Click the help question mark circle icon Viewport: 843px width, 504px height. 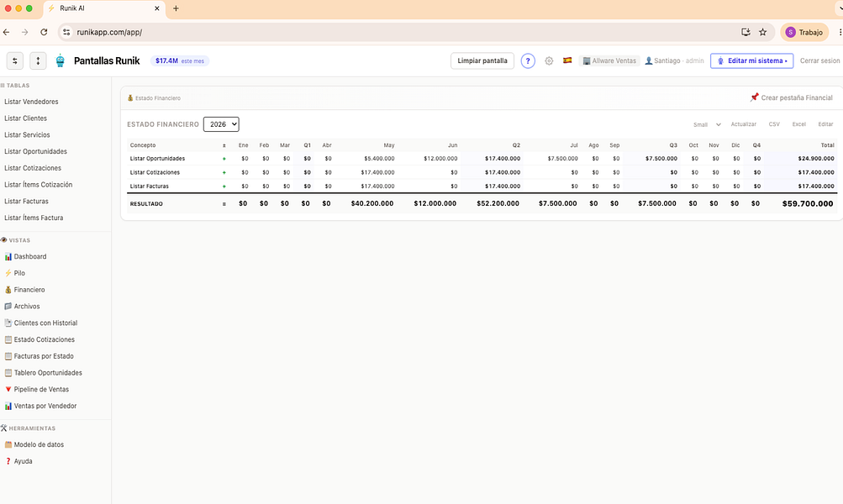(x=528, y=60)
